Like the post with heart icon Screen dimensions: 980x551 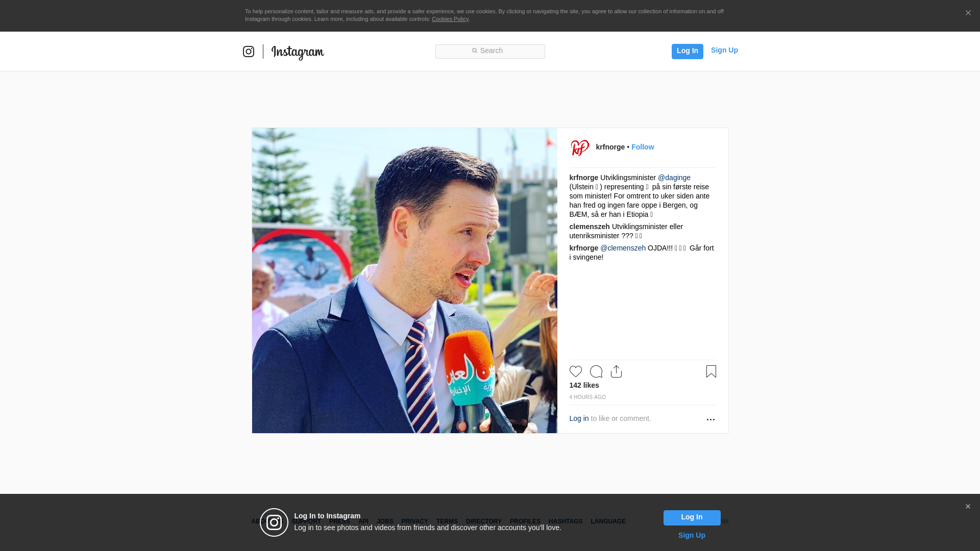576,371
